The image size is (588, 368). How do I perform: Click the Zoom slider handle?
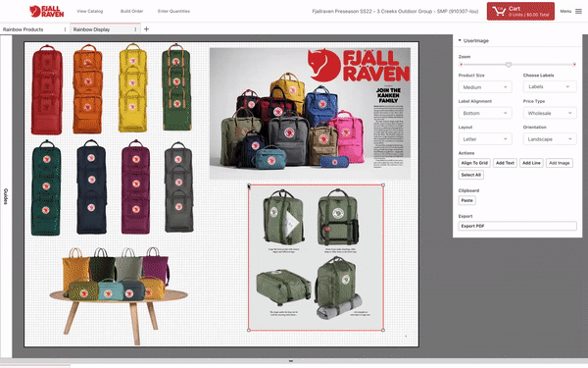pyautogui.click(x=508, y=65)
